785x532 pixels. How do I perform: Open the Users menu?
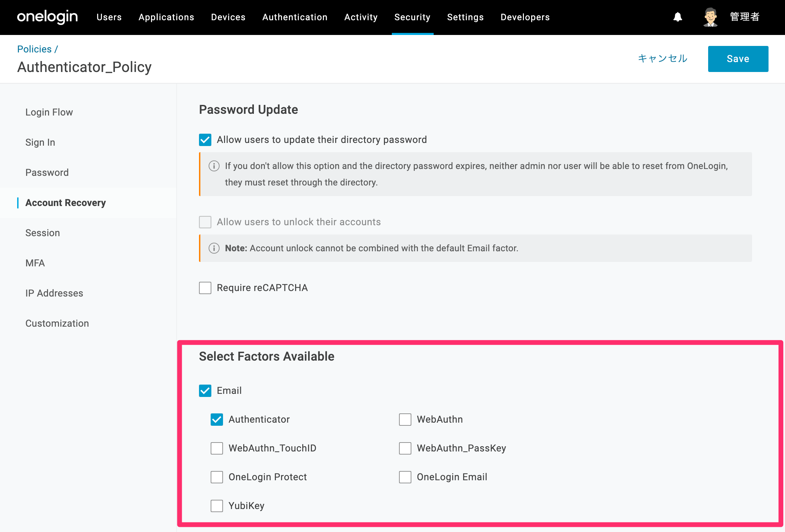click(x=109, y=17)
